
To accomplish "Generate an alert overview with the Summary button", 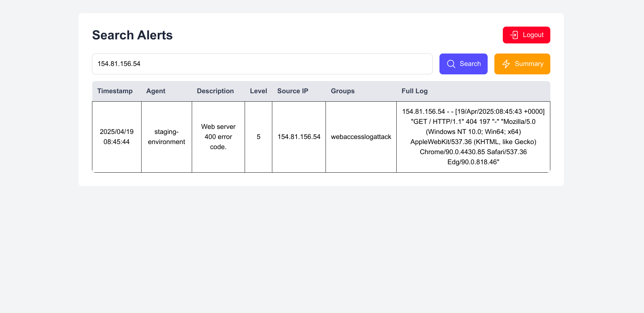I will pyautogui.click(x=522, y=64).
